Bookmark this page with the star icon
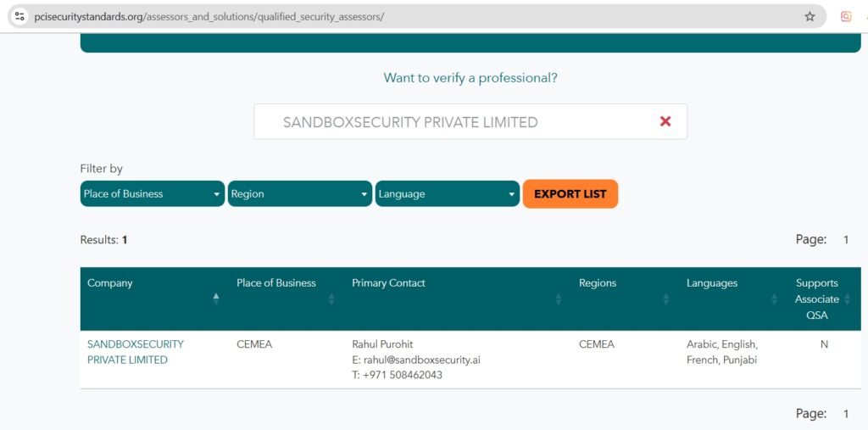 pyautogui.click(x=810, y=16)
